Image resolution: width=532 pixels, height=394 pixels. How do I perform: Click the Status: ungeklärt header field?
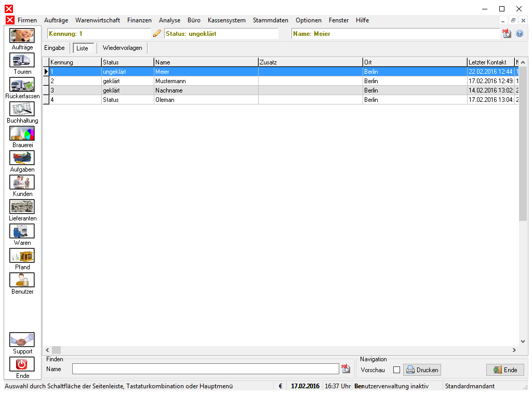coord(221,34)
